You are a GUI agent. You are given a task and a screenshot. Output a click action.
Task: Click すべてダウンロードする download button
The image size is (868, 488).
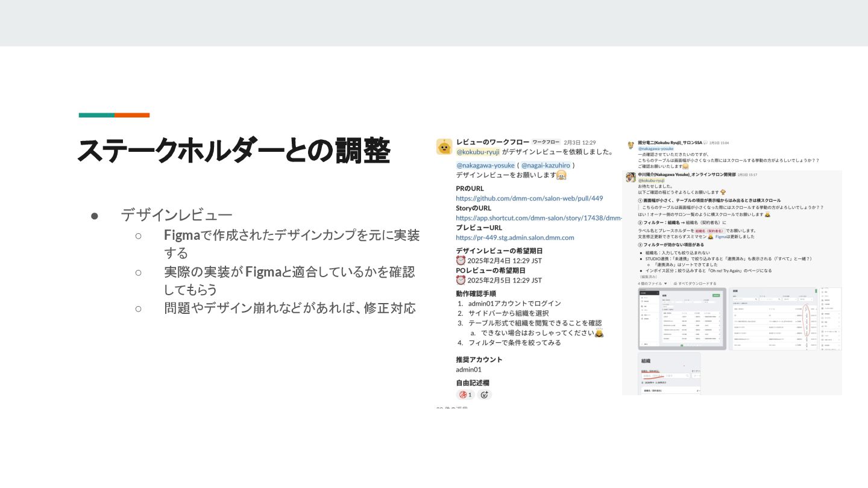coord(695,283)
